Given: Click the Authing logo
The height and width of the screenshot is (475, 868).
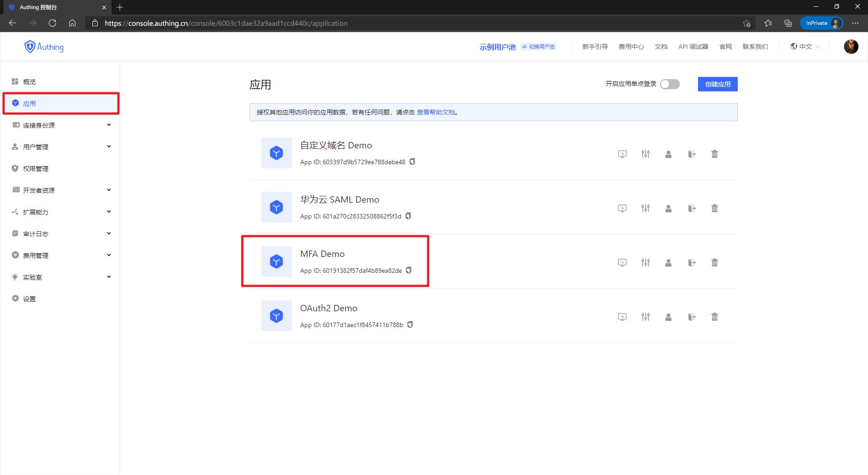Looking at the screenshot, I should click(x=44, y=47).
